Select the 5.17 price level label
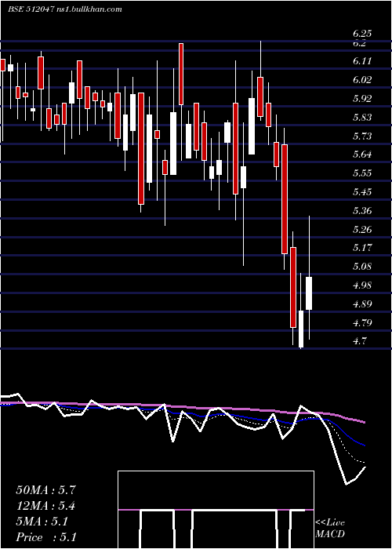The height and width of the screenshot is (549, 392). click(x=362, y=249)
